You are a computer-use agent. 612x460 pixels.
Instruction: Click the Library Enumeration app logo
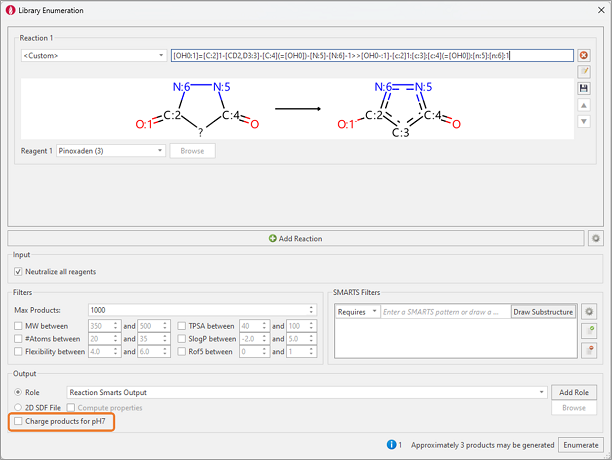coord(10,11)
